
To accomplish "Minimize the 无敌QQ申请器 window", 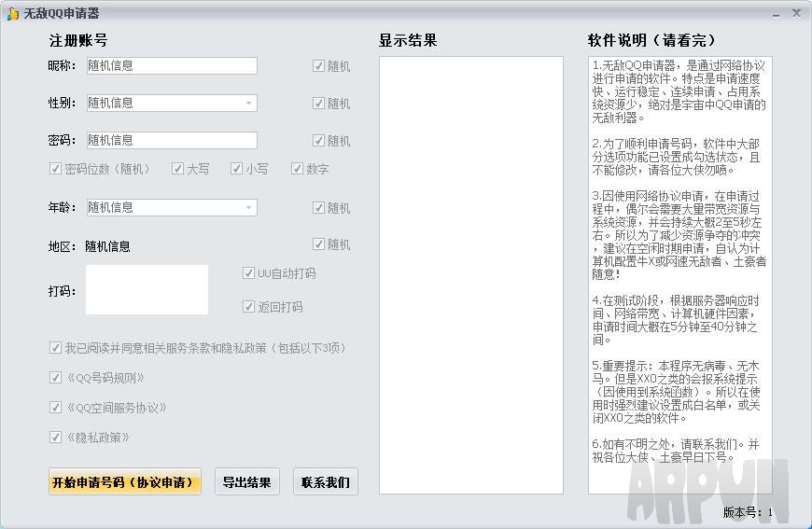I will (x=776, y=14).
